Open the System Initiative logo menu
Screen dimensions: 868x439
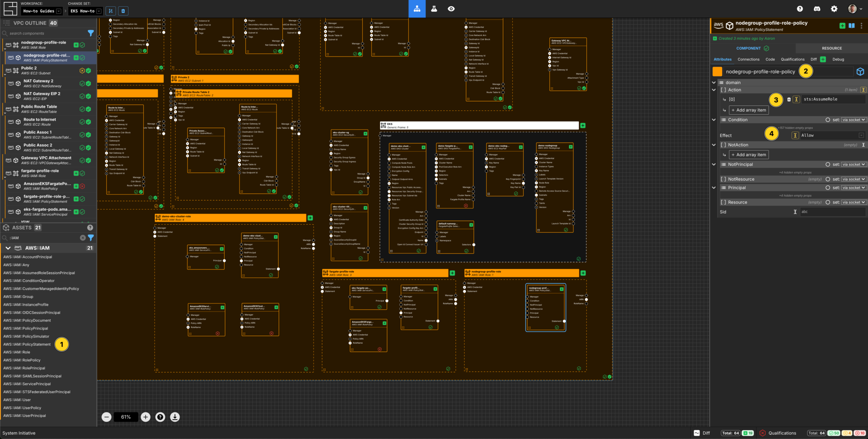[x=10, y=9]
